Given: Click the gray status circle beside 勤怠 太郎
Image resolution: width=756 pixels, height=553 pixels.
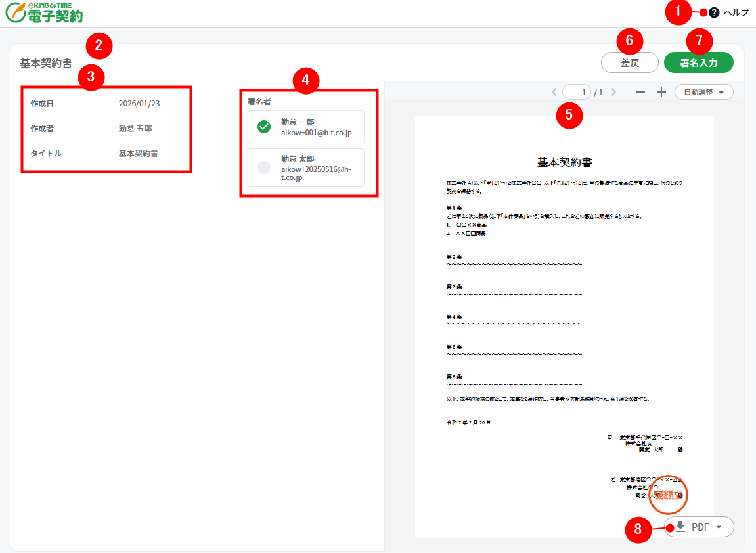Looking at the screenshot, I should point(263,167).
